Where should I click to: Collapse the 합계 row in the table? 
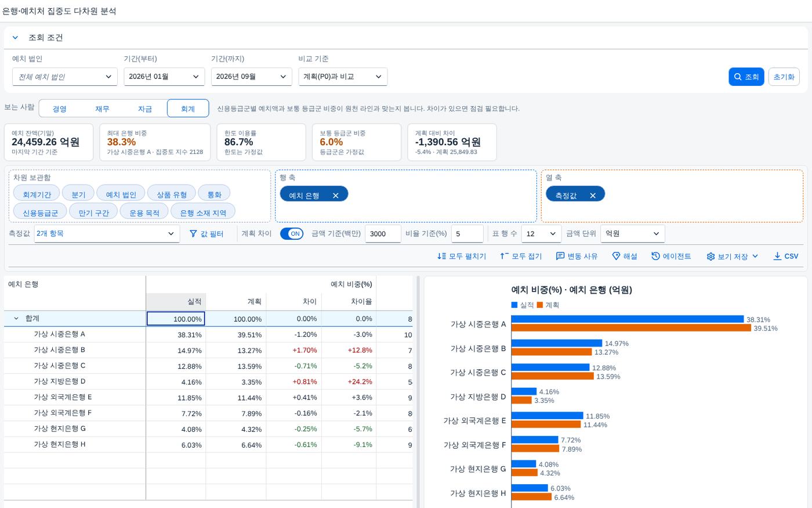pyautogui.click(x=16, y=319)
